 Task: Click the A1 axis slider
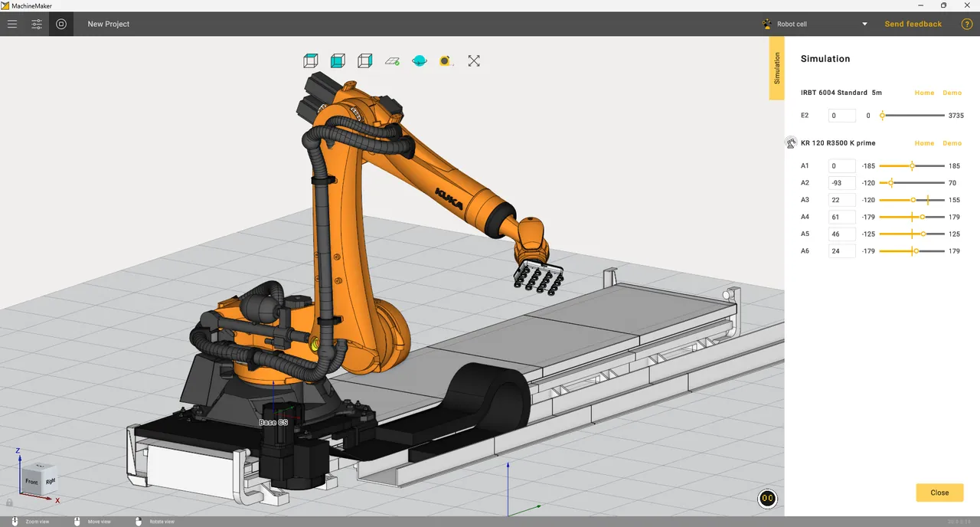pyautogui.click(x=912, y=165)
